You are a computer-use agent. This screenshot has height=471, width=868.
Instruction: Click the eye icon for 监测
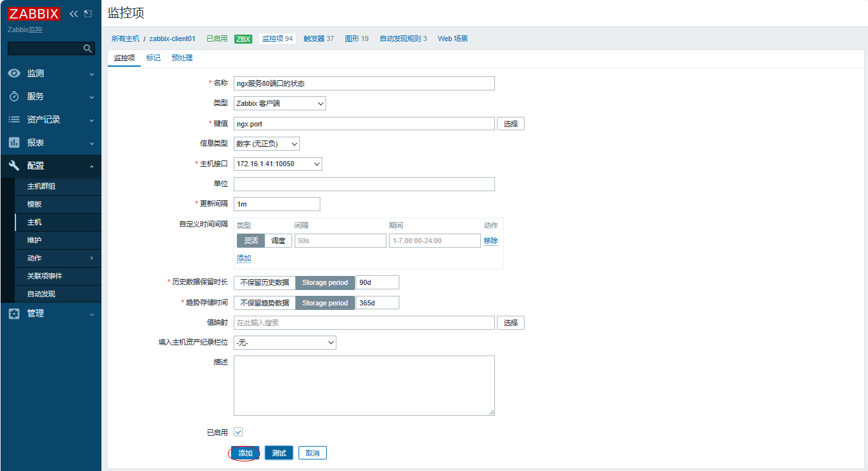click(x=14, y=73)
